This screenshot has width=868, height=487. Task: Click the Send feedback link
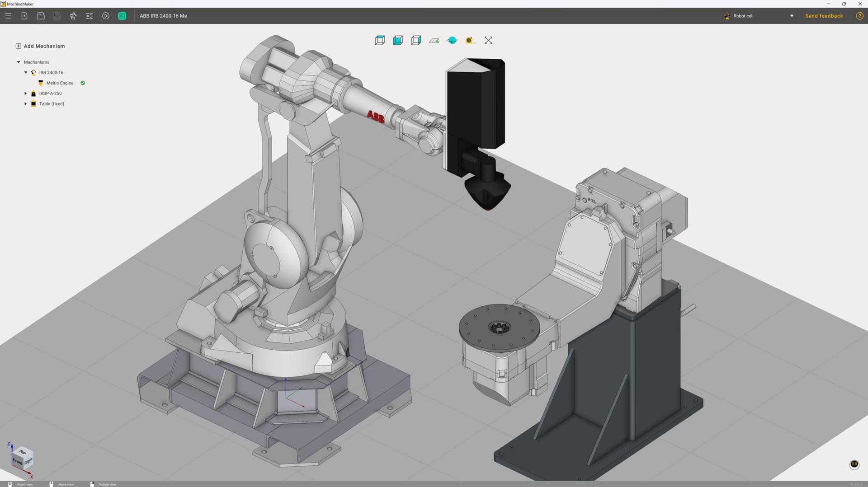pyautogui.click(x=824, y=16)
